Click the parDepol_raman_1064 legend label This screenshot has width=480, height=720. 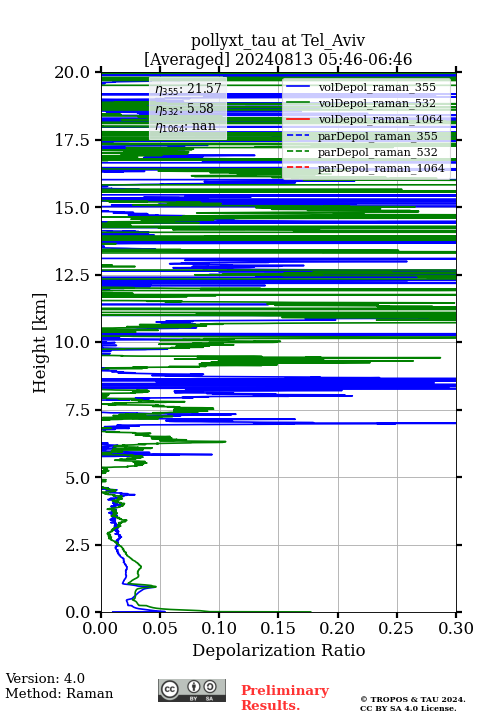tap(381, 168)
